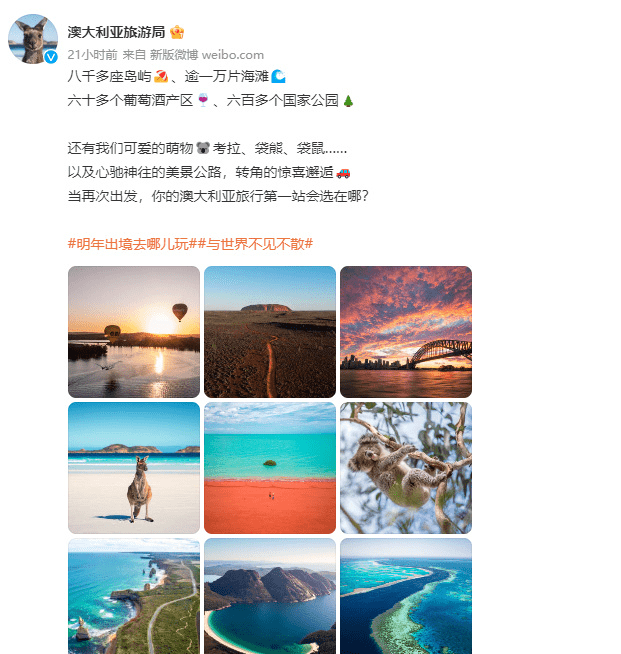Click the 21小时前 post timestamp
Image resolution: width=621 pixels, height=654 pixels.
93,55
